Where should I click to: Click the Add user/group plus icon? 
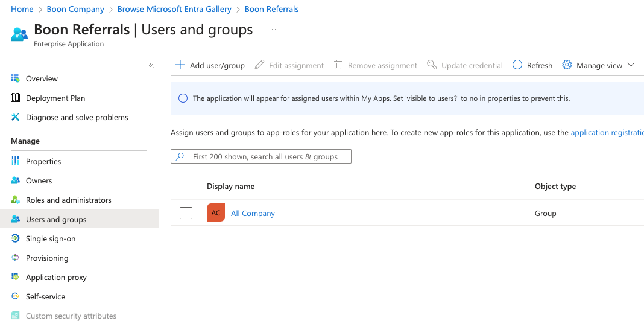coord(180,65)
